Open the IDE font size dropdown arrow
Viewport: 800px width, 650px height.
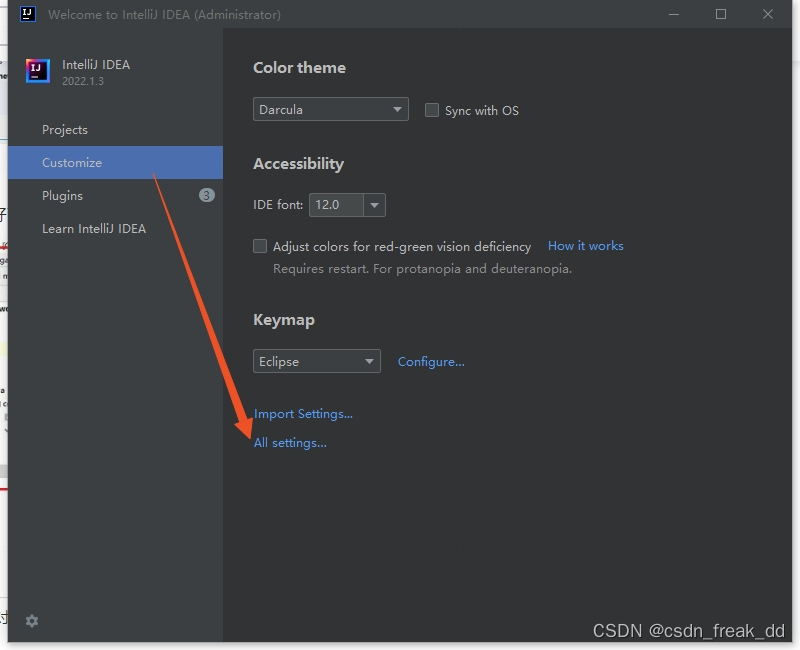click(374, 205)
